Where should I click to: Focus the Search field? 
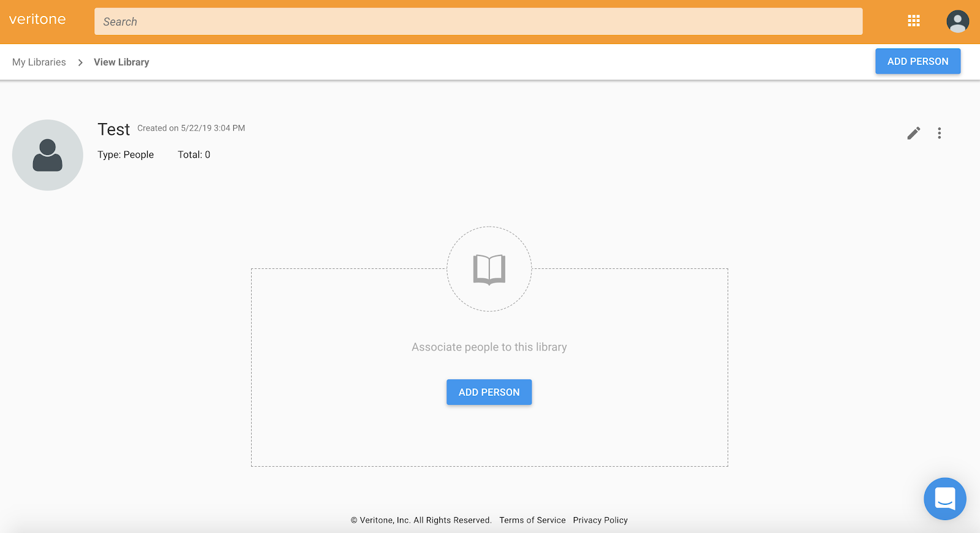478,21
